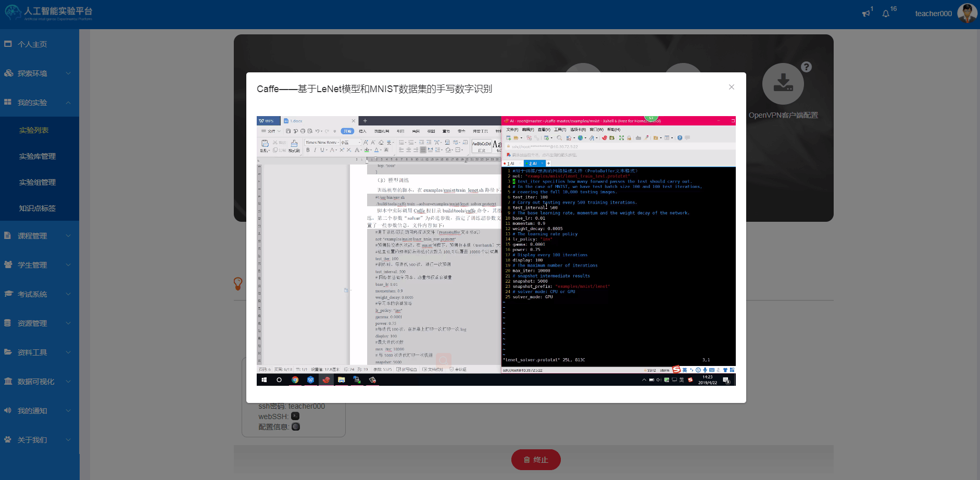Expand the 课程管理 sidebar menu
The image size is (980, 480).
tap(40, 236)
